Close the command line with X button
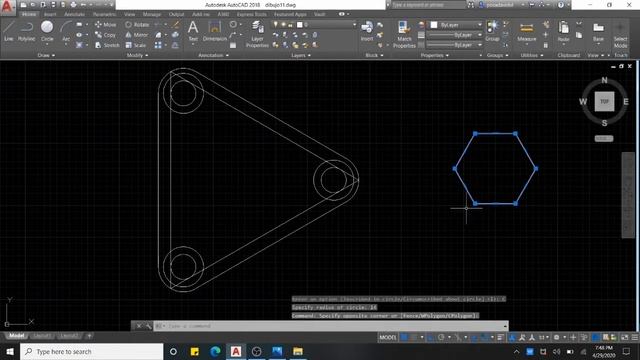Viewport: 640px width, 360px height. coord(139,326)
